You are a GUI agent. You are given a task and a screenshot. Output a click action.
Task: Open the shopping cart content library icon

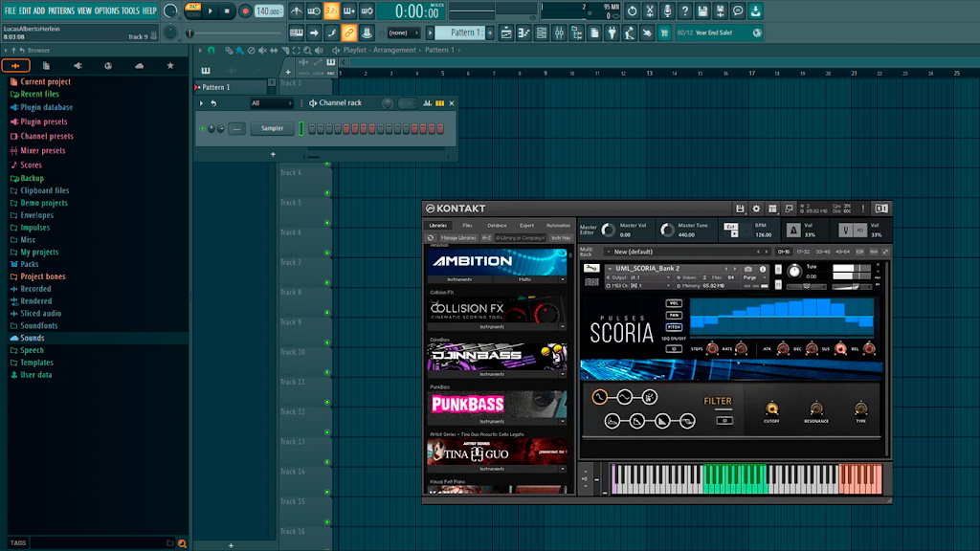point(664,33)
